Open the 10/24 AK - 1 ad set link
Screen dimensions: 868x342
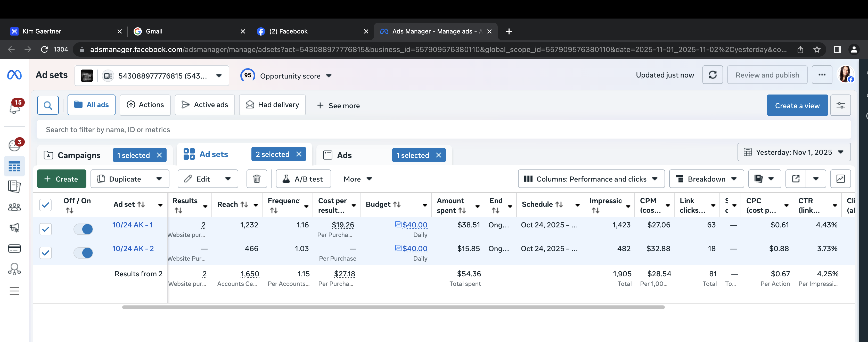tap(133, 225)
